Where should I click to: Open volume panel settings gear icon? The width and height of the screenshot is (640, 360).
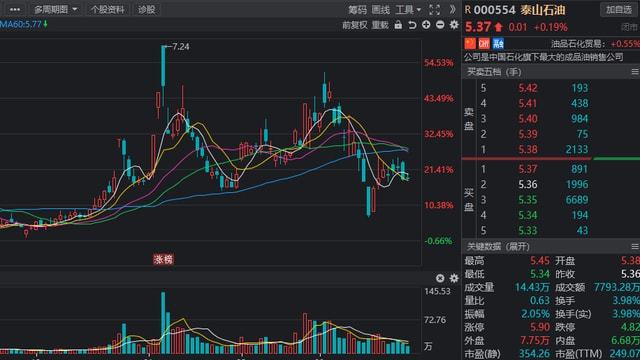[454, 278]
